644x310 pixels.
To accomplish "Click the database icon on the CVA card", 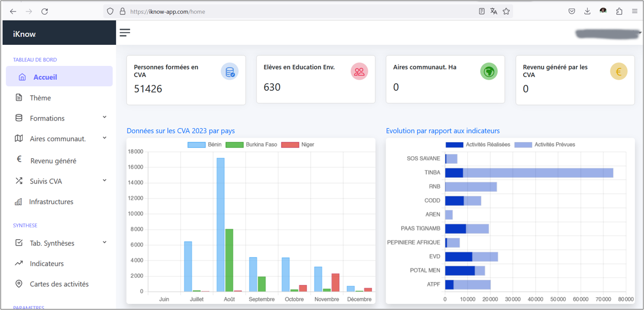I will [230, 73].
